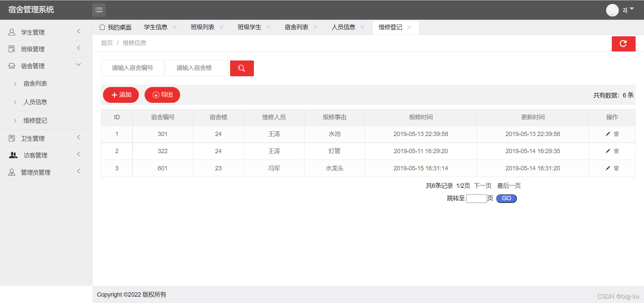Jump to 最后一页 last page
Screen dimensions: 644x303
coord(509,186)
